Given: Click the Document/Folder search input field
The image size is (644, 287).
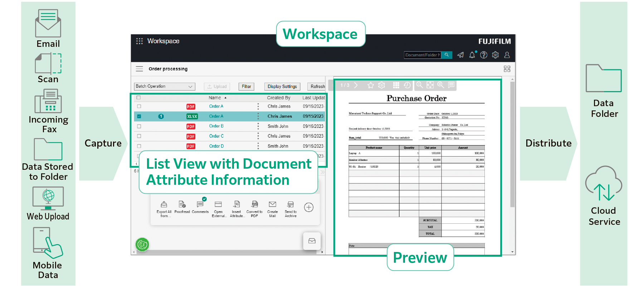Looking at the screenshot, I should pos(422,55).
